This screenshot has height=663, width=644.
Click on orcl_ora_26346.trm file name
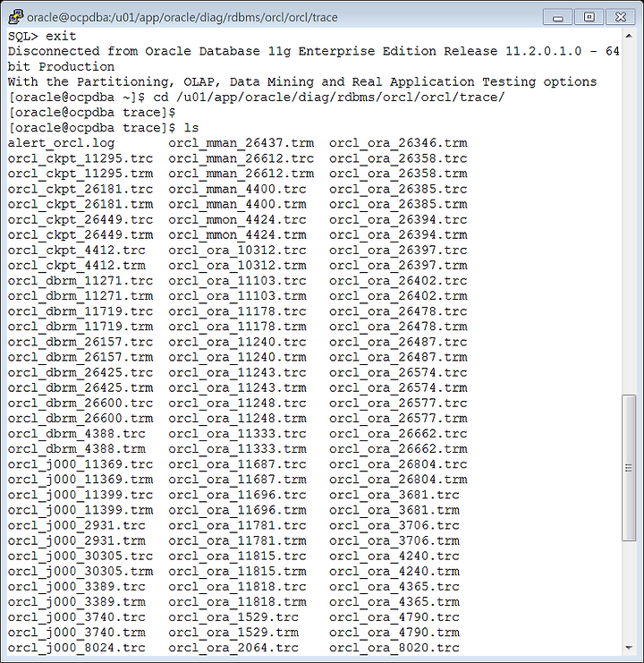click(399, 143)
